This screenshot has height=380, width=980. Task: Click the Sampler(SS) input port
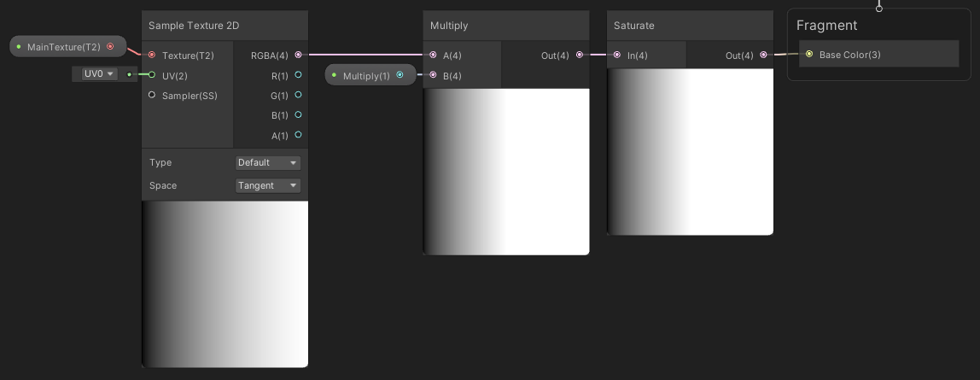click(x=152, y=95)
